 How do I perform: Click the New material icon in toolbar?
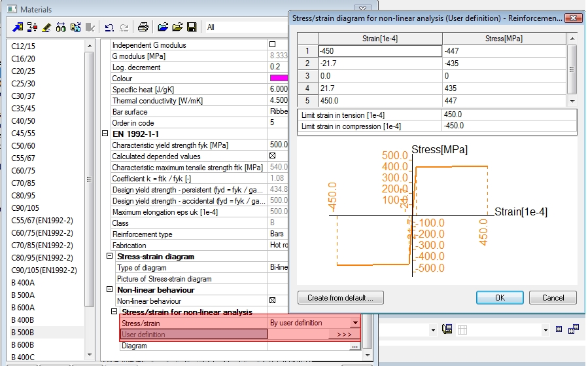tap(17, 27)
